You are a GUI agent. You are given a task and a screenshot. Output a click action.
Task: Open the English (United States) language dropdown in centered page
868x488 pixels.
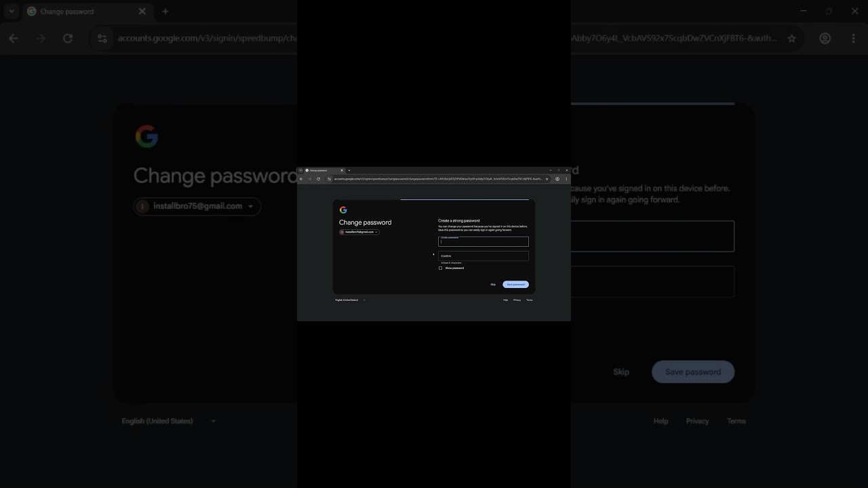tap(350, 300)
